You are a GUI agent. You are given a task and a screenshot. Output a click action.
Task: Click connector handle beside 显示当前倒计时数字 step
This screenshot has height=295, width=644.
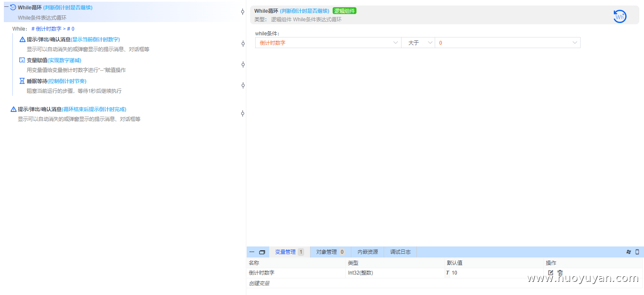pos(243,43)
